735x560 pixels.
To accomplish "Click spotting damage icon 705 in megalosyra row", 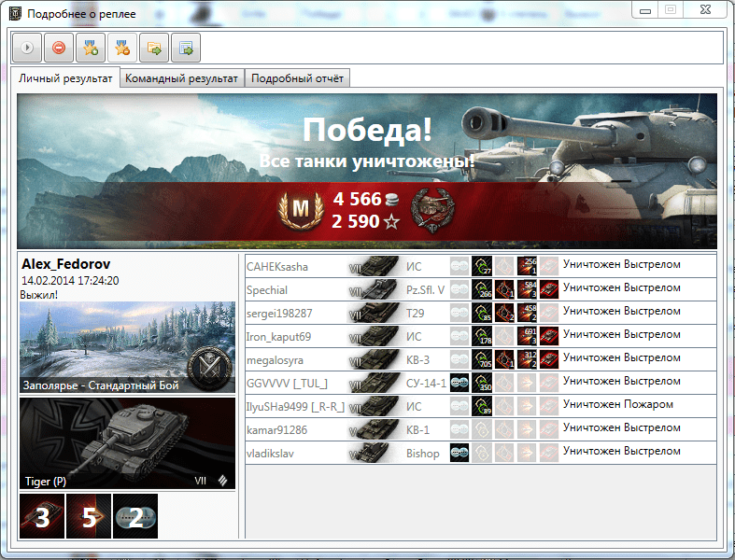I will point(481,359).
